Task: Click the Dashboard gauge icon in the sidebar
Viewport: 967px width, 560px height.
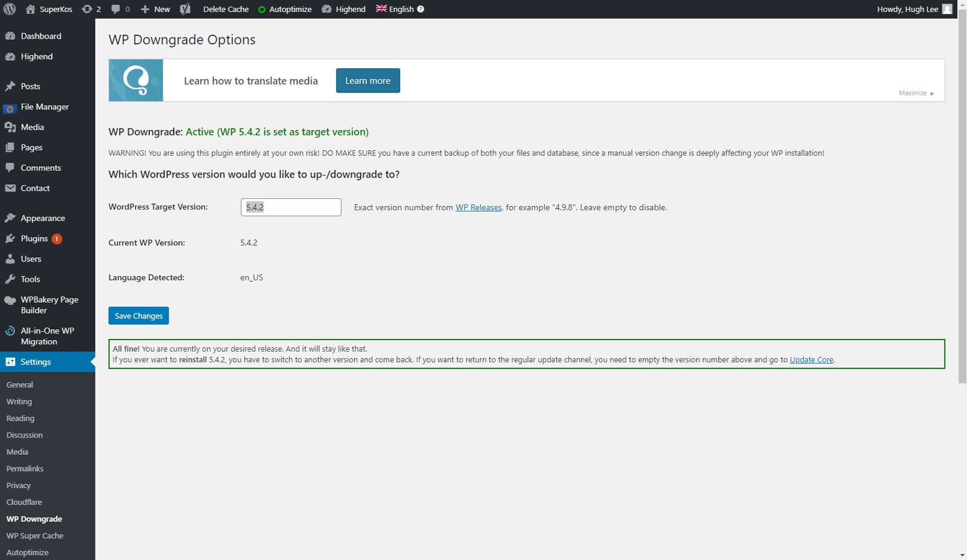Action: tap(10, 36)
